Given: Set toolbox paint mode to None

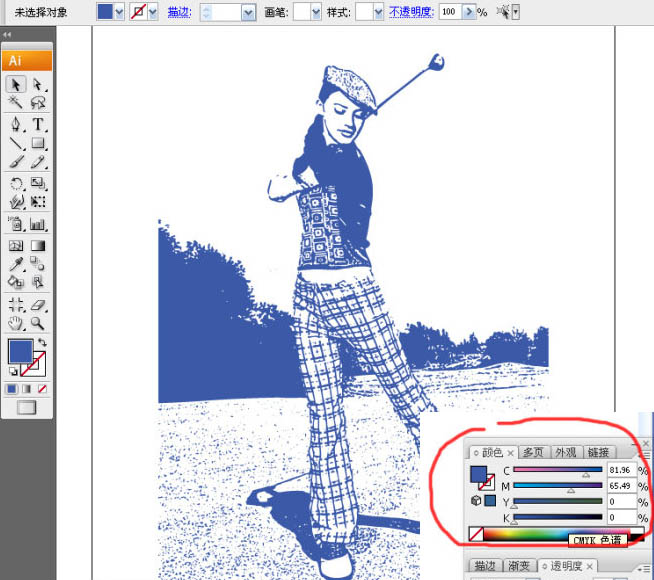Looking at the screenshot, I should point(43,388).
